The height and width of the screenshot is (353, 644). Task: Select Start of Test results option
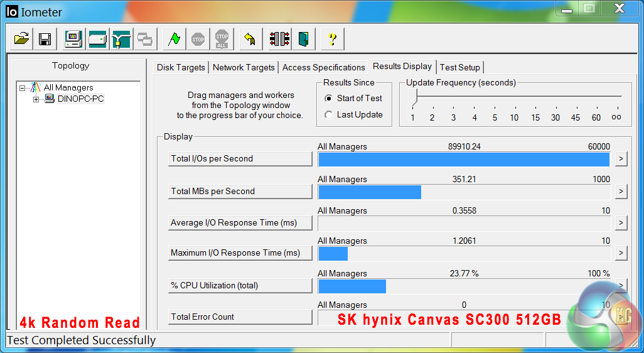pyautogui.click(x=328, y=99)
